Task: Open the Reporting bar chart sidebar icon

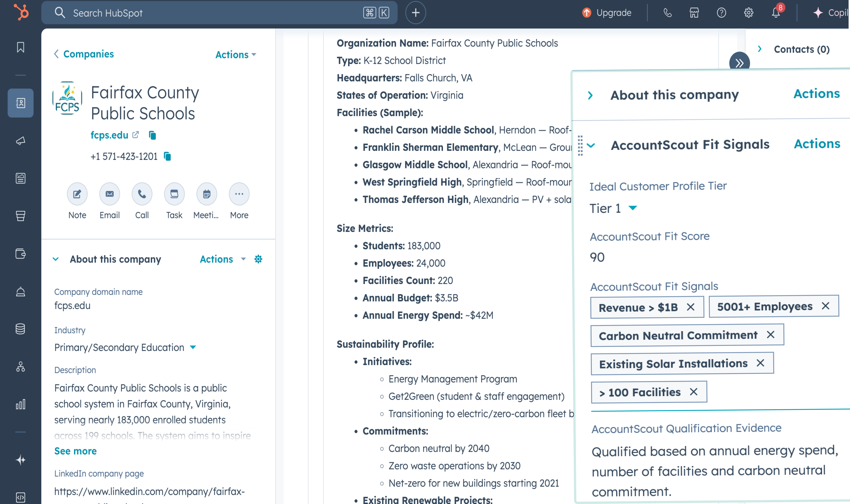Action: coord(20,404)
